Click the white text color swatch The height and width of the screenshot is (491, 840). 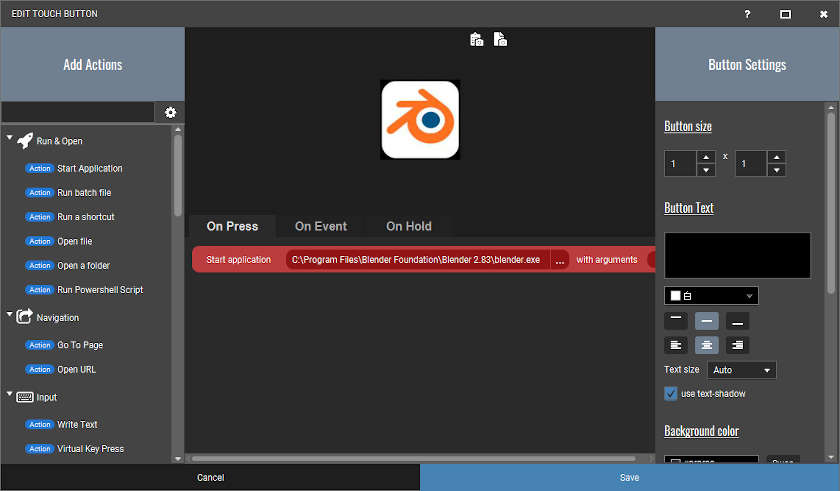[676, 296]
